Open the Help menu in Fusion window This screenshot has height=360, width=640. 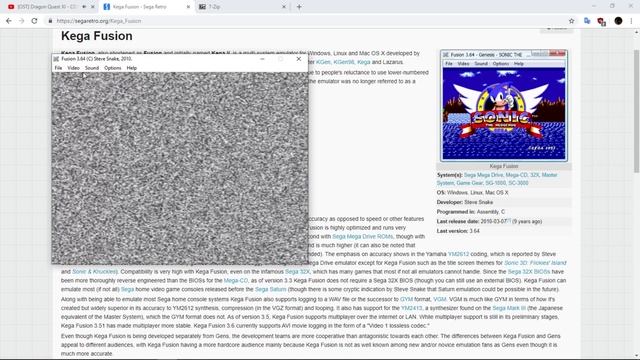[x=131, y=68]
